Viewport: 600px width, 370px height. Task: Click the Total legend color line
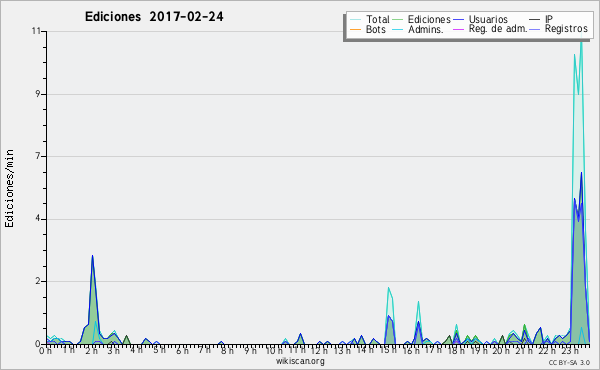click(355, 19)
